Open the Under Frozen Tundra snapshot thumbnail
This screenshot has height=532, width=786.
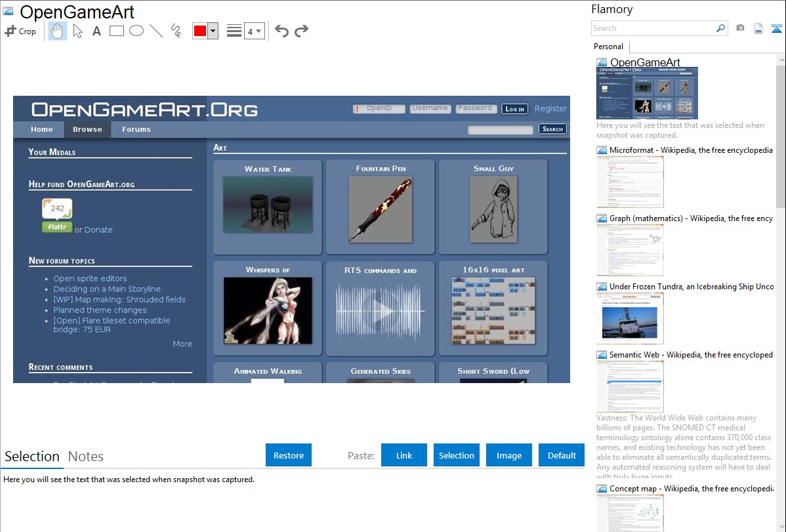click(630, 318)
